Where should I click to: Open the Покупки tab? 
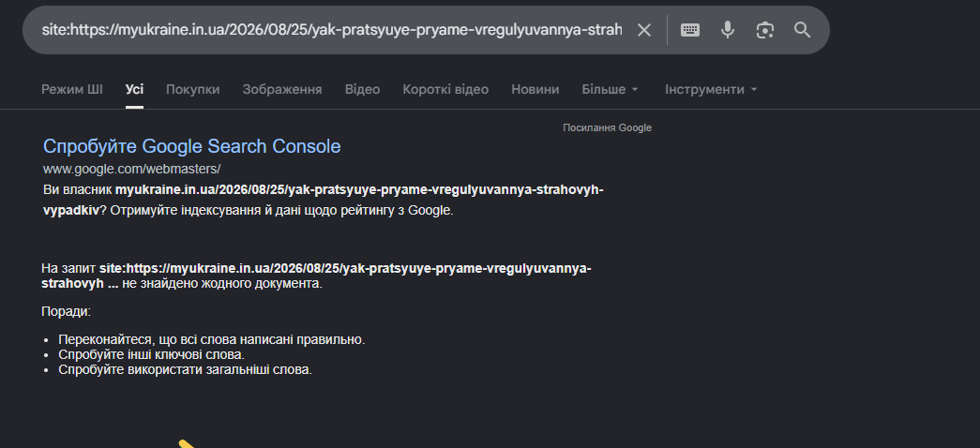[192, 89]
